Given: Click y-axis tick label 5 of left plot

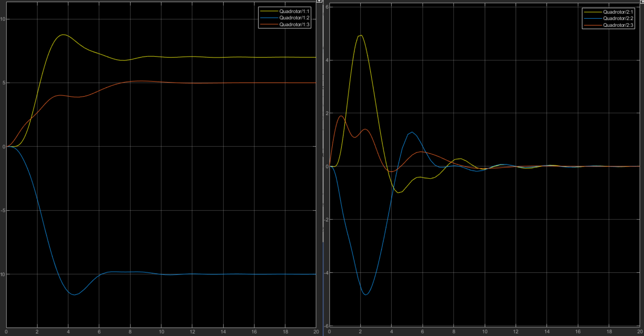Looking at the screenshot, I should point(4,83).
